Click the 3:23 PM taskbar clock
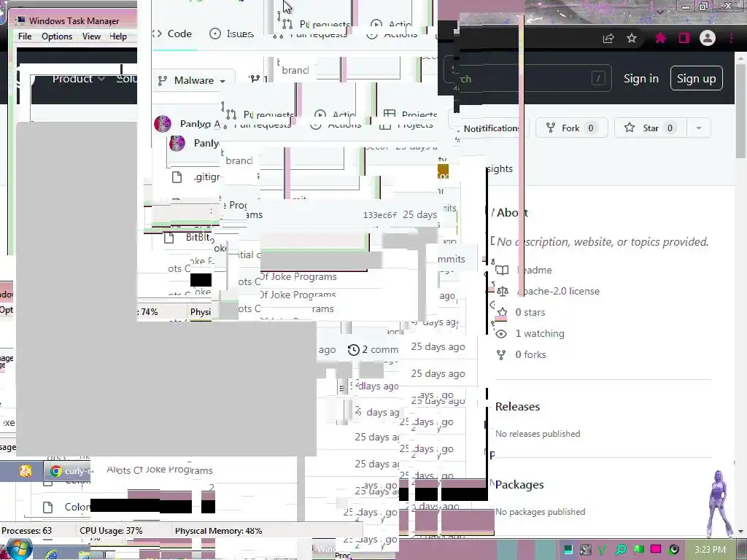 pyautogui.click(x=710, y=550)
